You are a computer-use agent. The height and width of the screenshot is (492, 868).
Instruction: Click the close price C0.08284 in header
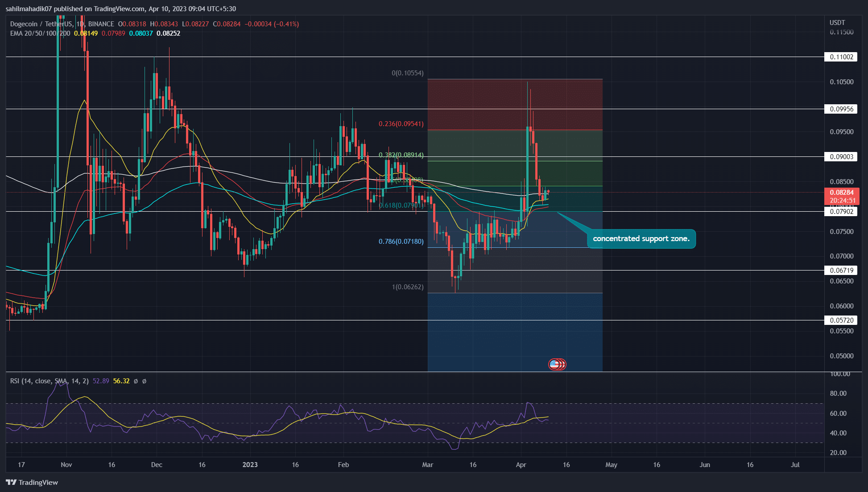click(227, 24)
